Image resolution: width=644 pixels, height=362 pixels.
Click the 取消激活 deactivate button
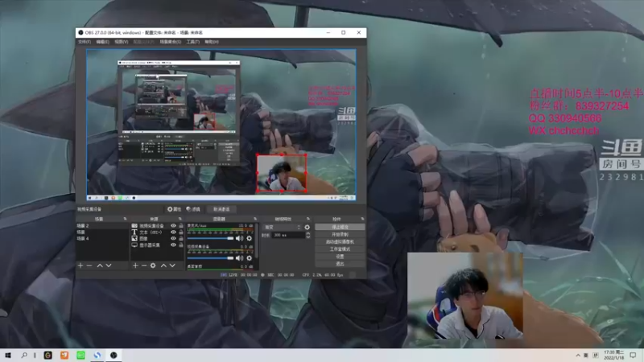(x=222, y=209)
